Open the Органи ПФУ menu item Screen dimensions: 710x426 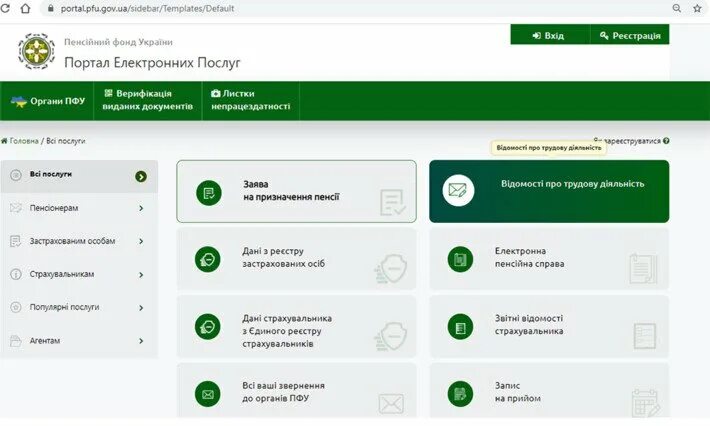point(47,101)
